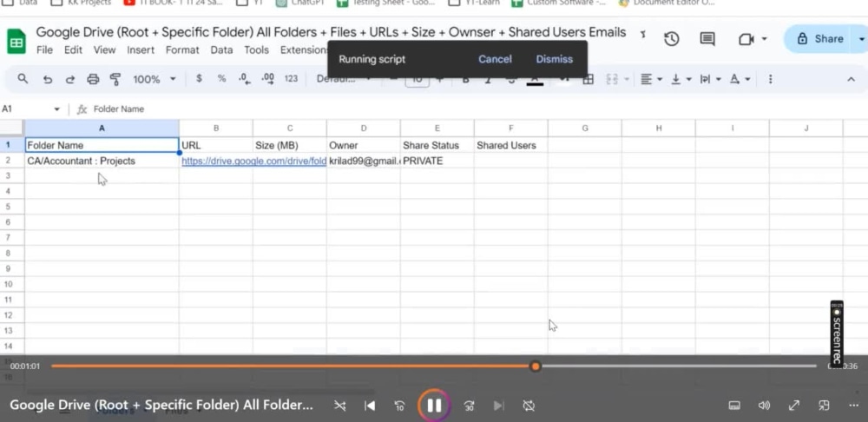Image resolution: width=868 pixels, height=422 pixels.
Task: Click the Share button
Action: point(820,39)
